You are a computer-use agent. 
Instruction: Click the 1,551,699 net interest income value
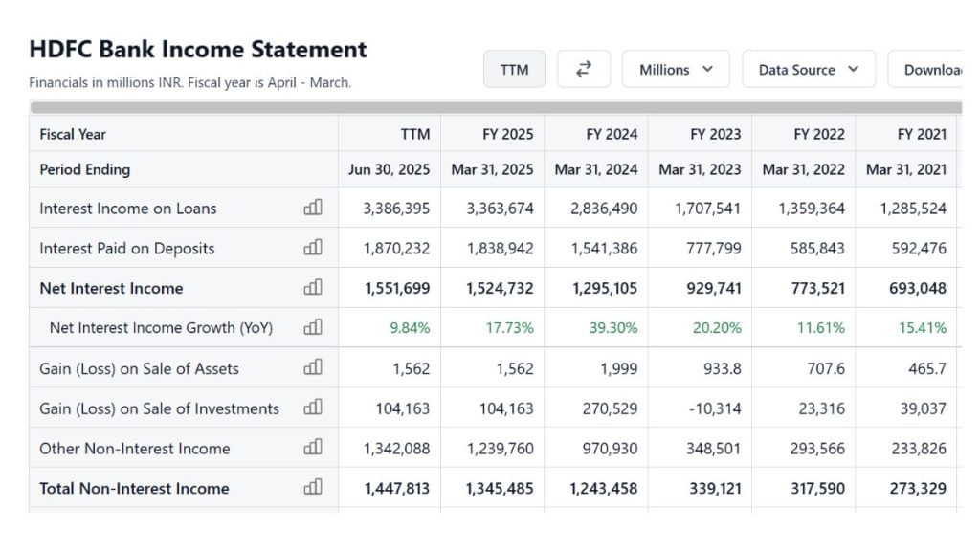point(397,288)
